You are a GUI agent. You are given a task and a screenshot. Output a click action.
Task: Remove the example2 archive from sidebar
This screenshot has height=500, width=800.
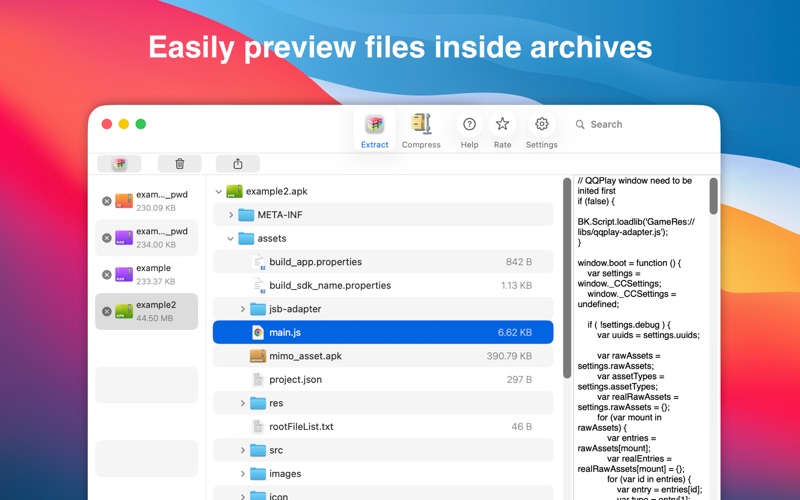(107, 311)
